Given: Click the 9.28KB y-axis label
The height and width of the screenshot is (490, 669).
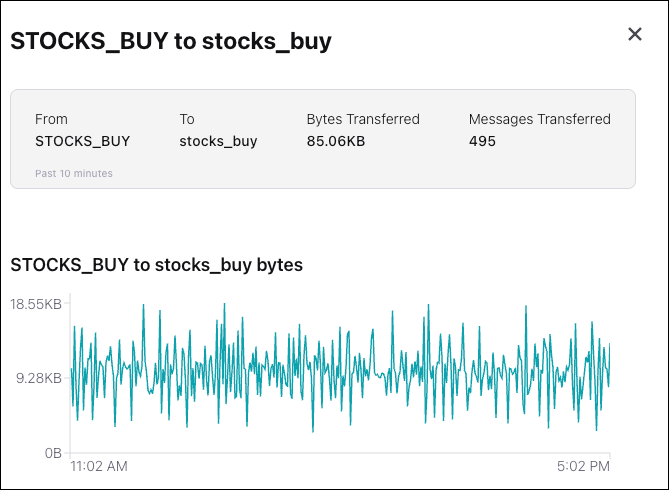Looking at the screenshot, I should [39, 378].
